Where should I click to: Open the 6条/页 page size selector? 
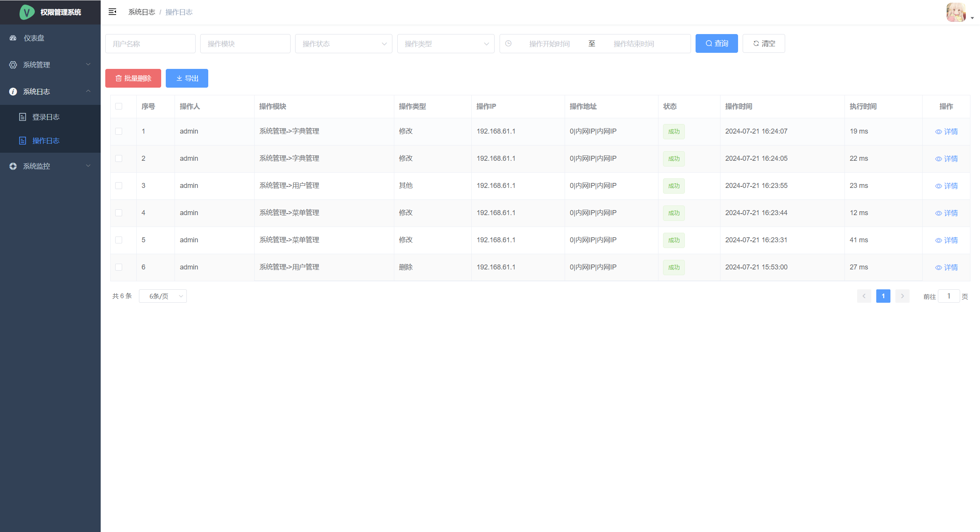click(x=163, y=296)
